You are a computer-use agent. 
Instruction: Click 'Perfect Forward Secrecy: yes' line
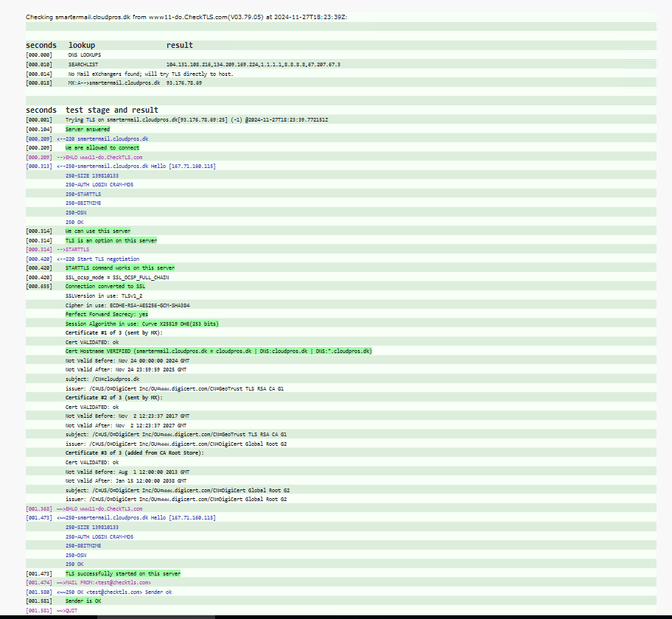point(106,314)
